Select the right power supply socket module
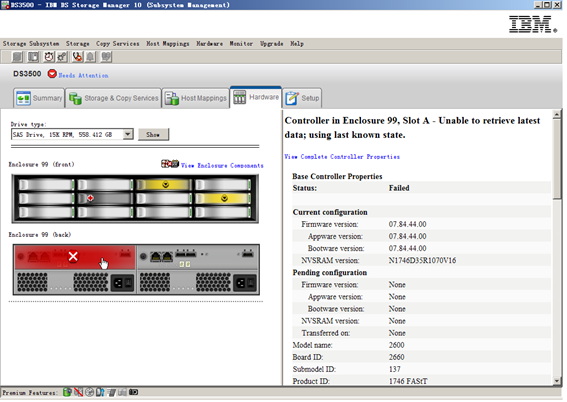The image size is (567, 402). pyautogui.click(x=245, y=283)
